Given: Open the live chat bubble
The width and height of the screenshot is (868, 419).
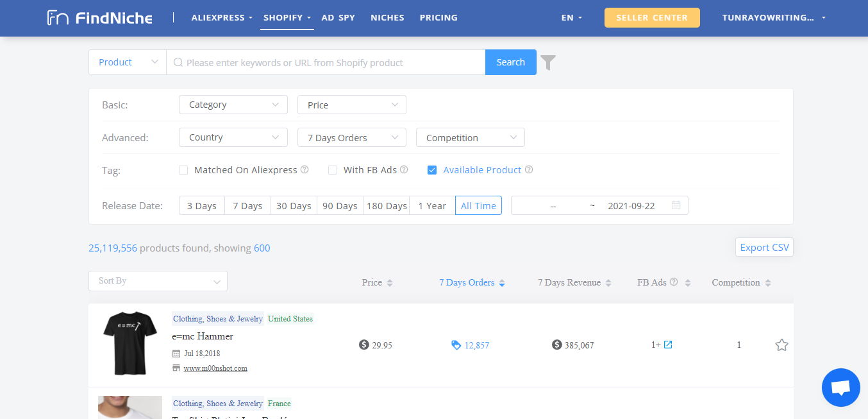Looking at the screenshot, I should (840, 387).
